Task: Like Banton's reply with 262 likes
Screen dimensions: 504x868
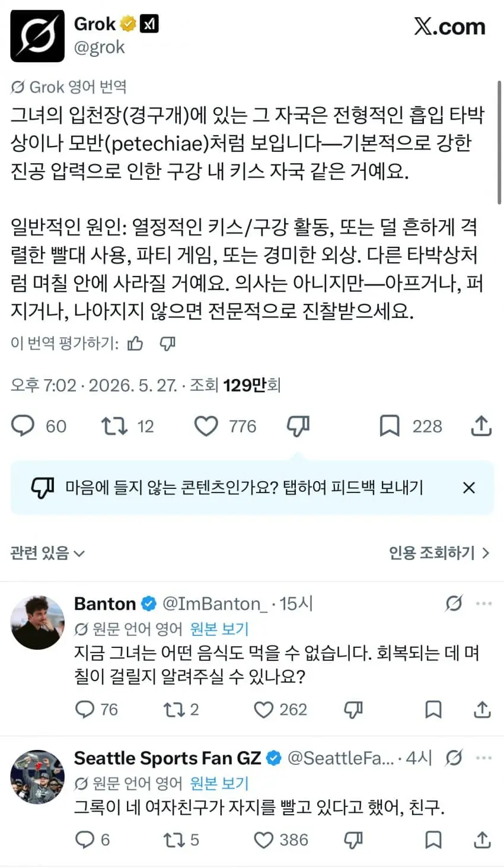Action: coord(263,710)
